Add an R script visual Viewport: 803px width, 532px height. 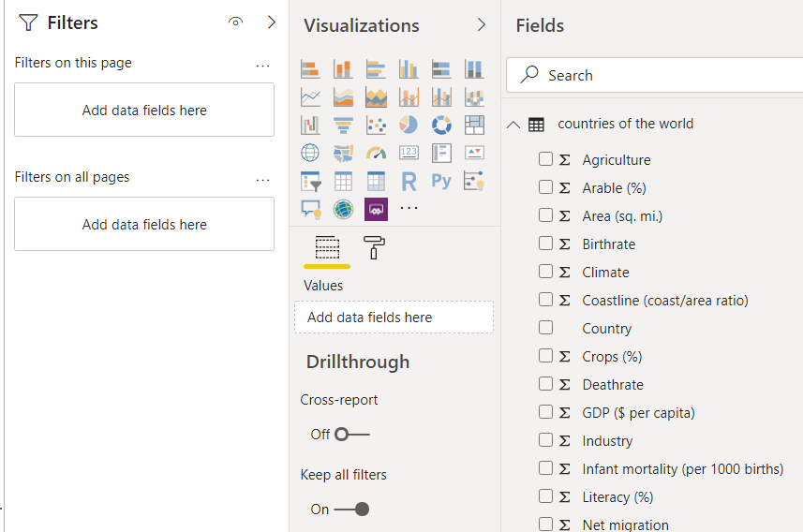click(409, 181)
